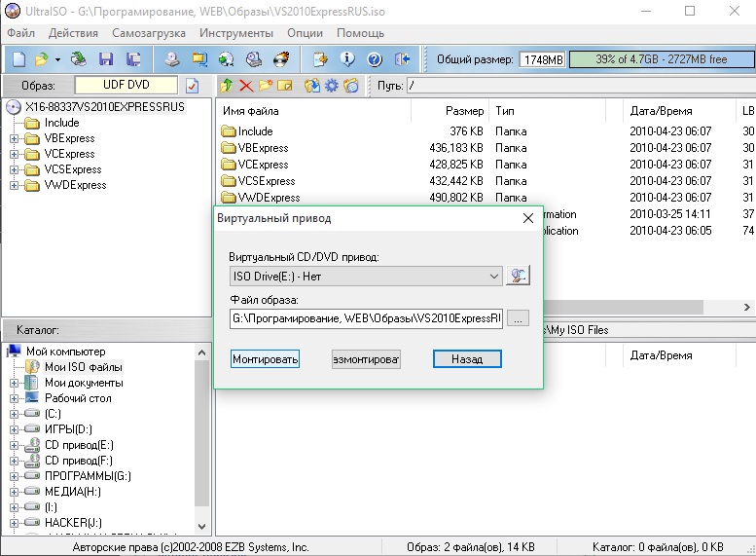Open the Самозагрузка menu

[x=149, y=33]
